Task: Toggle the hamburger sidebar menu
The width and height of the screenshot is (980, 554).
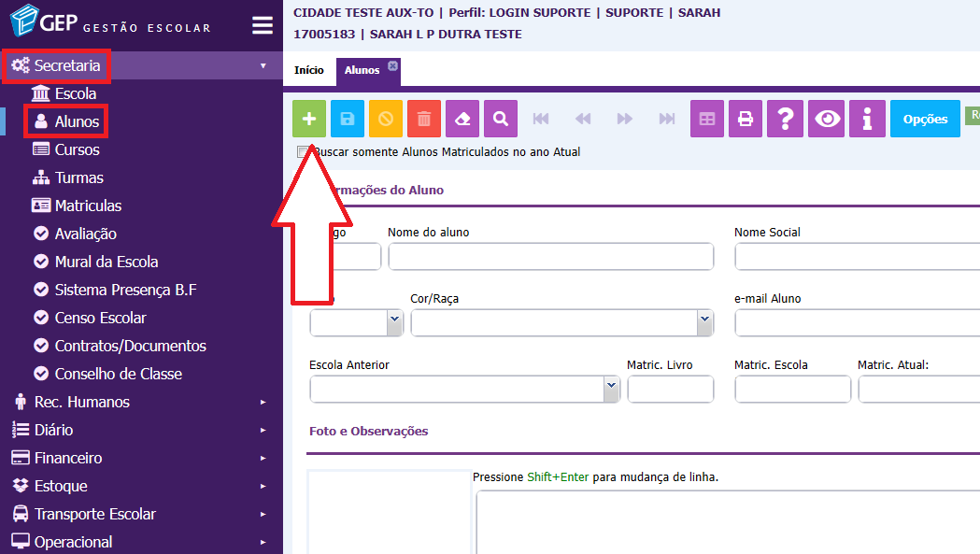Action: 263,26
